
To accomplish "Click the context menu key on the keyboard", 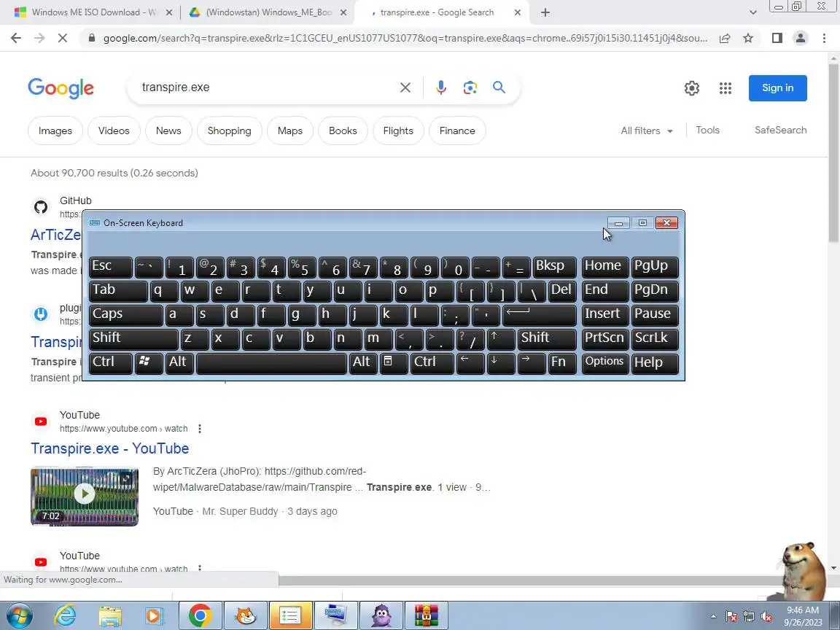I will [x=393, y=362].
